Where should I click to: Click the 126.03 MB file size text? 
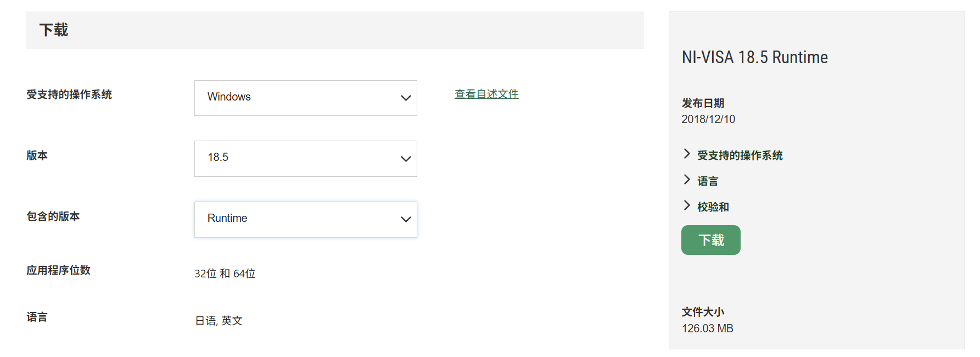[708, 328]
